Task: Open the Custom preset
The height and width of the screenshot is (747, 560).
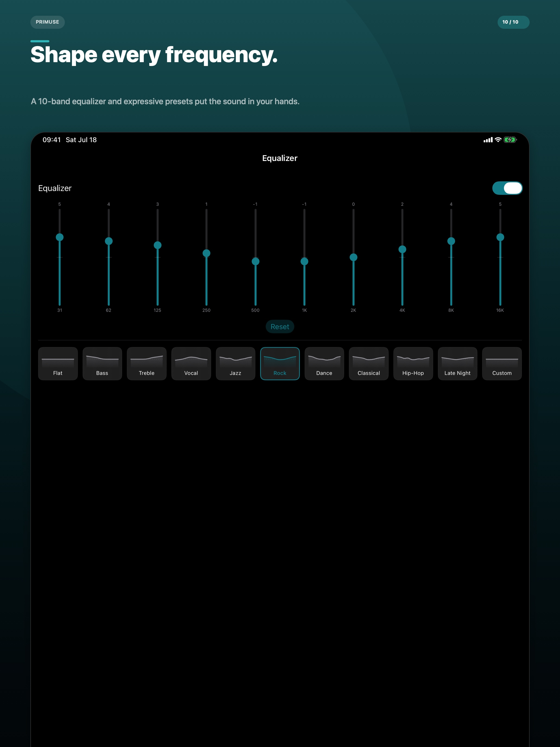Action: (502, 363)
